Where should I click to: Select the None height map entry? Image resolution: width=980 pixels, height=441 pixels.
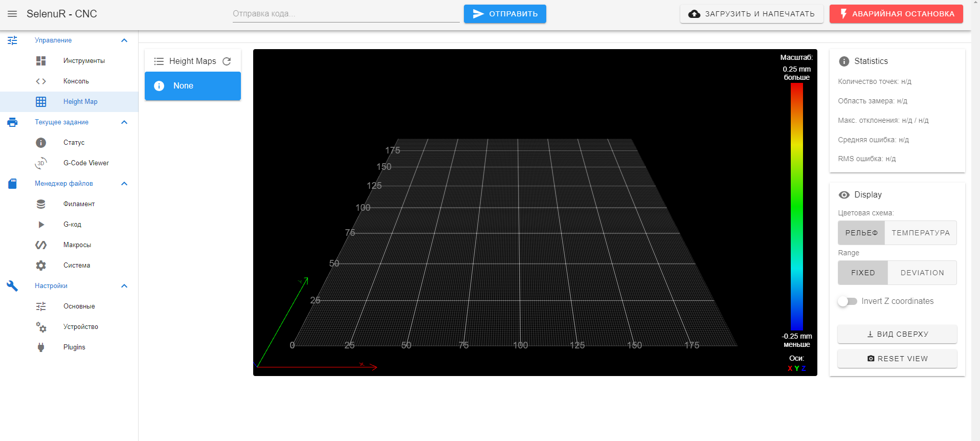coord(193,86)
